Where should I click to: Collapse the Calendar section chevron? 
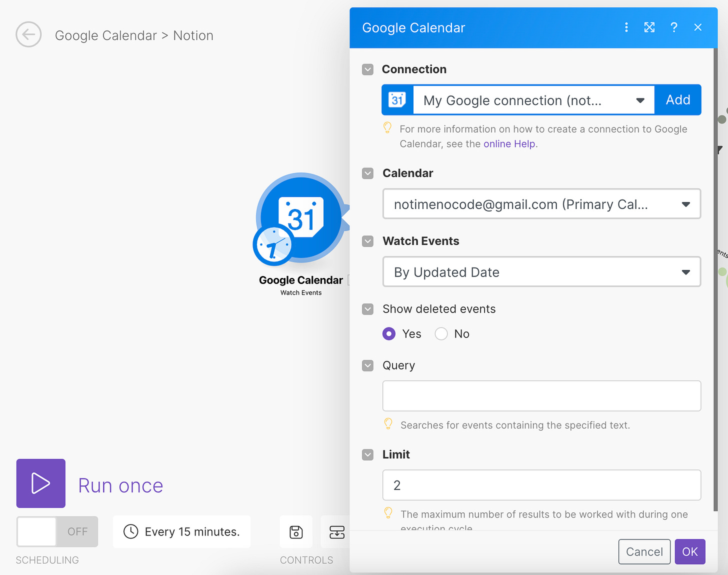[x=367, y=173]
